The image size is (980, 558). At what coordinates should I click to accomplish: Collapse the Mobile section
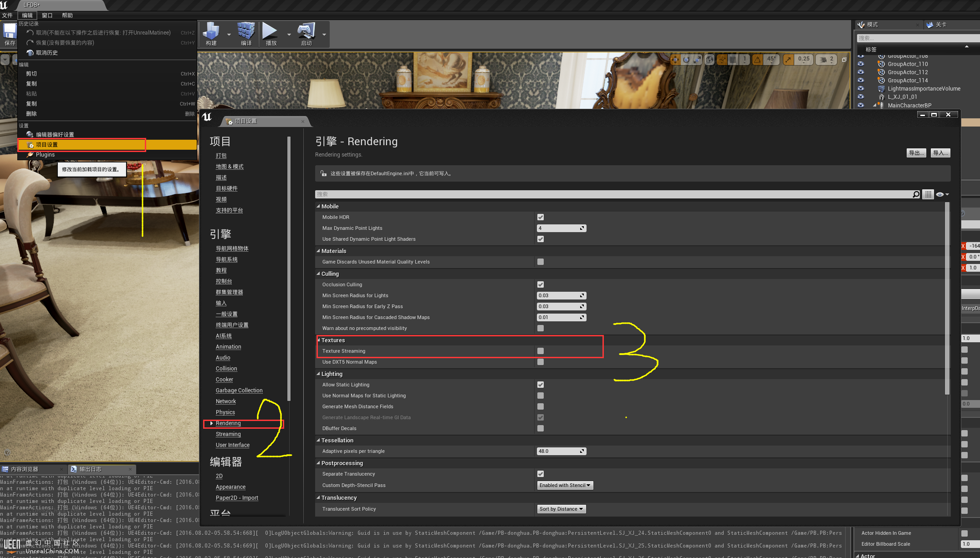318,206
